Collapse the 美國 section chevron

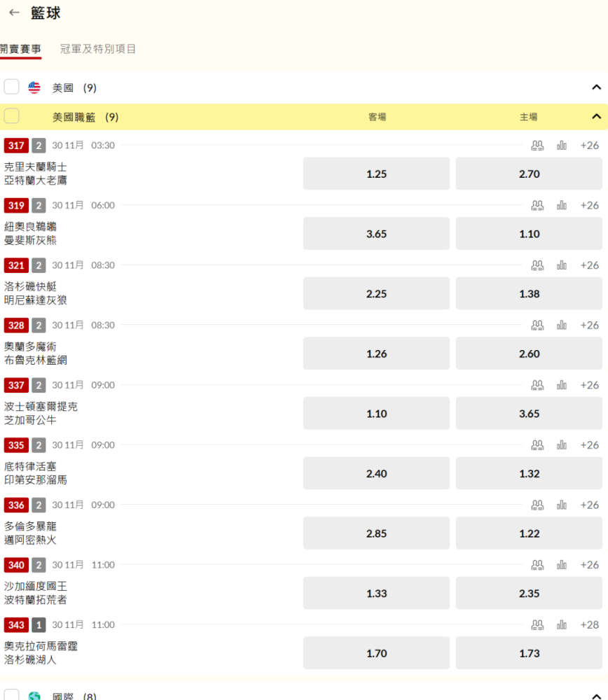[596, 87]
